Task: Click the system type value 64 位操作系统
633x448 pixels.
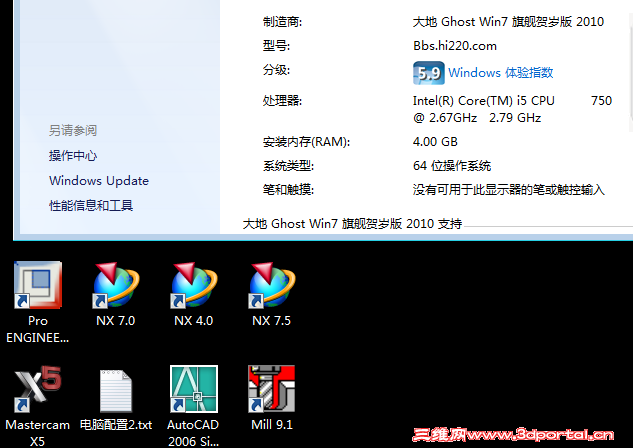Action: click(x=452, y=165)
